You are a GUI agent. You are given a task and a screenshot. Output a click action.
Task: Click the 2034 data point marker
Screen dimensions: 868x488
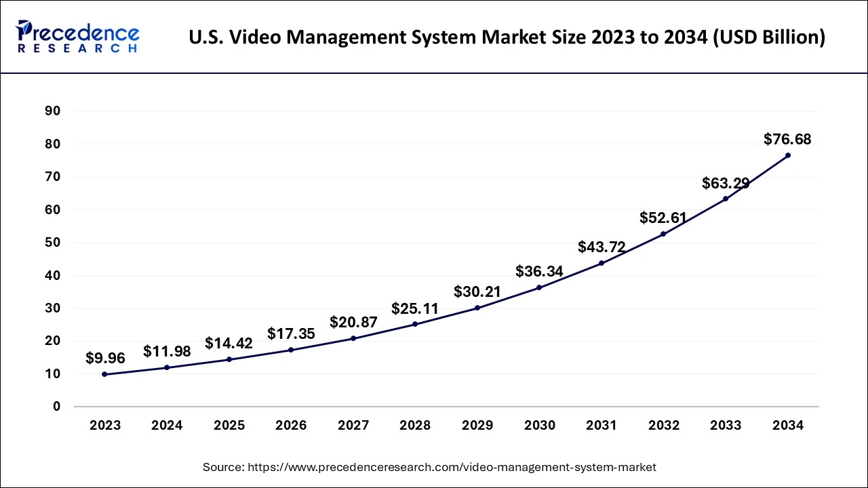pos(787,155)
